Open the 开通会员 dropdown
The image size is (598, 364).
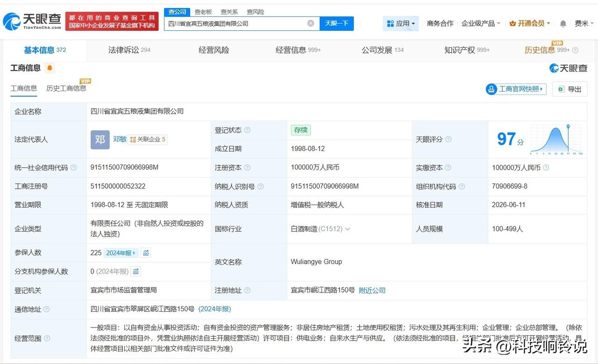coord(529,23)
